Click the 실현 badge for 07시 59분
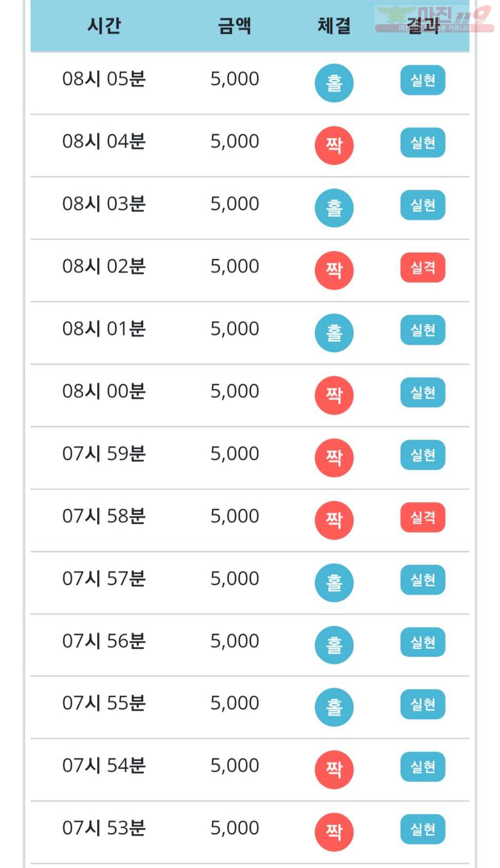500x868 pixels. pos(423,455)
